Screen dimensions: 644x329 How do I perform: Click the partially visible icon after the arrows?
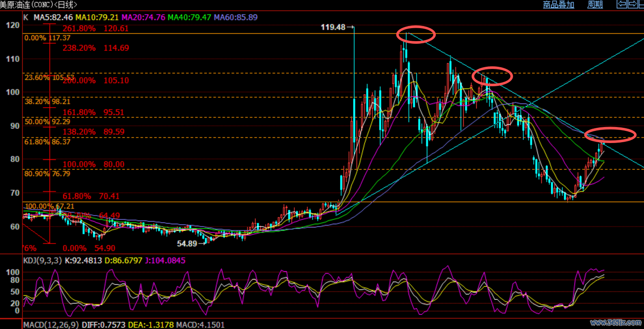(x=641, y=4)
